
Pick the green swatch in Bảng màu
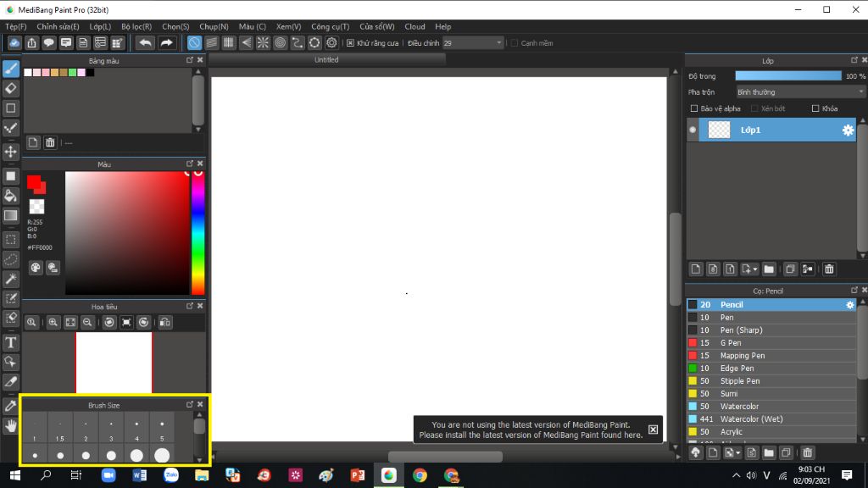73,73
